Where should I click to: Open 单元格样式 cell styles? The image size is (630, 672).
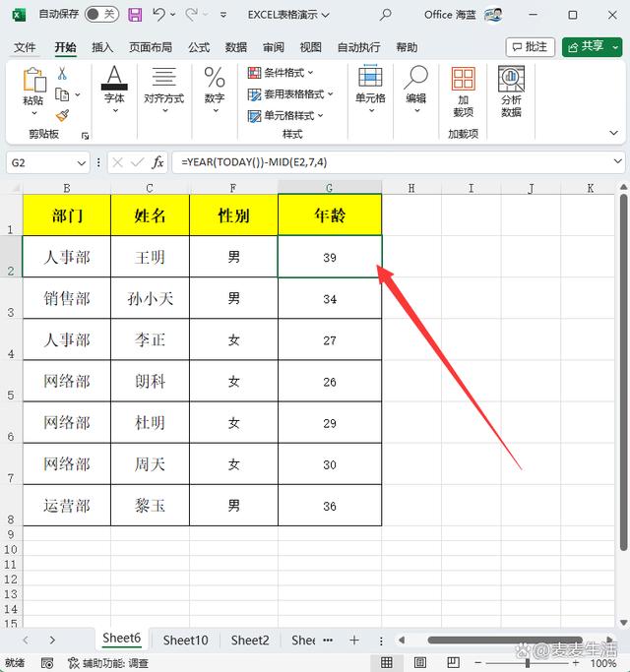[x=285, y=116]
